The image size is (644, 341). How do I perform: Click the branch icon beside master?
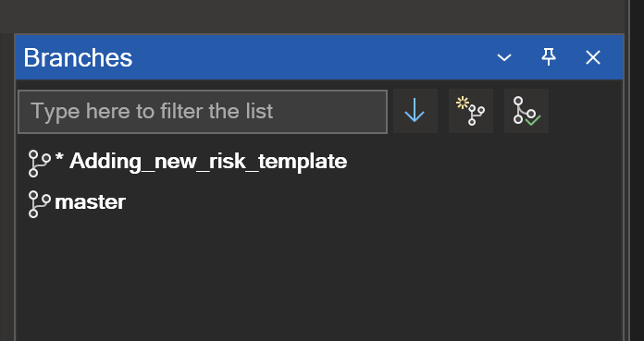tap(39, 203)
